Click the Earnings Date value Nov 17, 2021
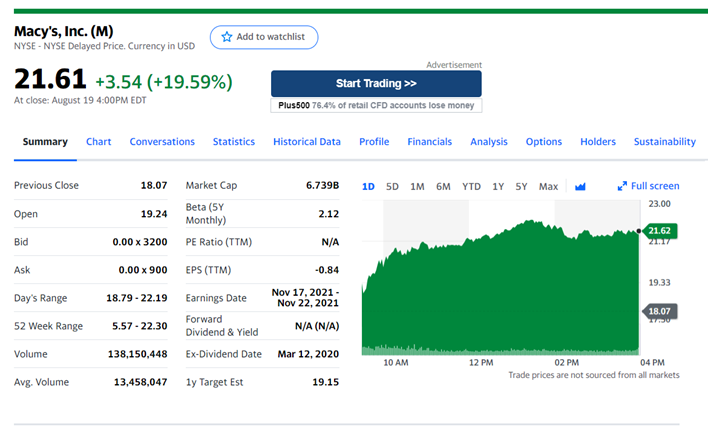Image resolution: width=708 pixels, height=434 pixels. 305,298
